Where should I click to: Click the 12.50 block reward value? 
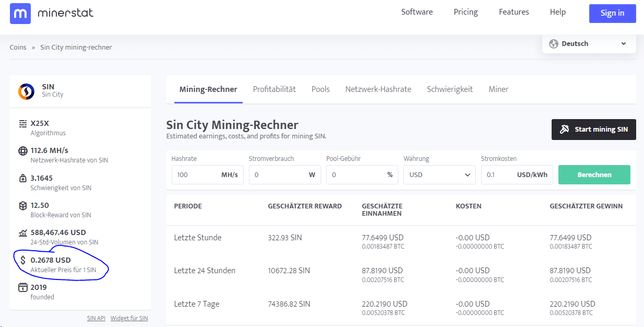(40, 205)
